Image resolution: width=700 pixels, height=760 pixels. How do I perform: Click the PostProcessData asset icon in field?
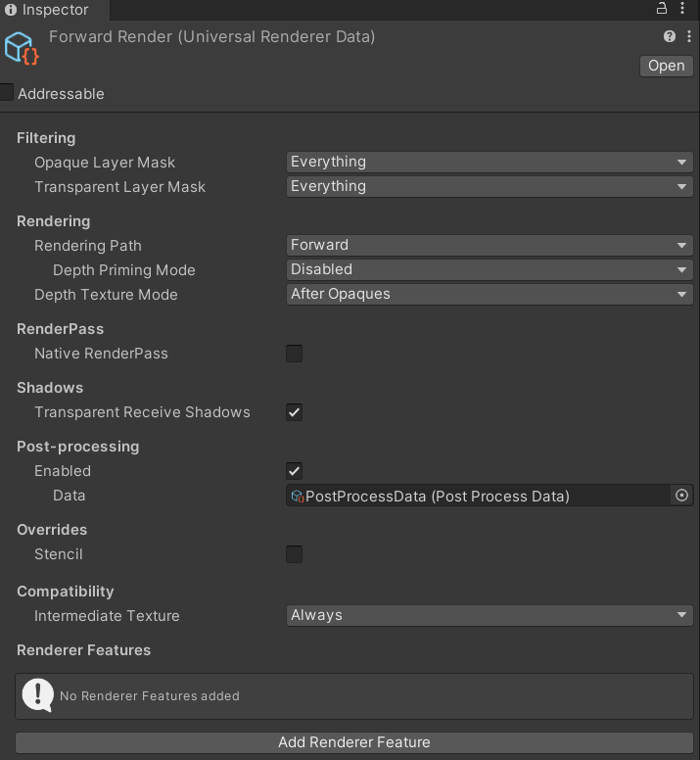(298, 497)
